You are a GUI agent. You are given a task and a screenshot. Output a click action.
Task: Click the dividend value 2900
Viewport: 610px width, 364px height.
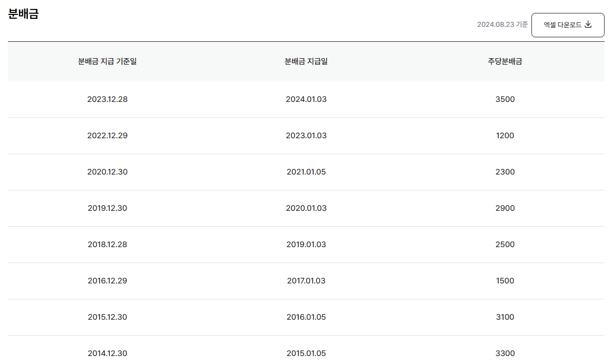[x=505, y=208]
